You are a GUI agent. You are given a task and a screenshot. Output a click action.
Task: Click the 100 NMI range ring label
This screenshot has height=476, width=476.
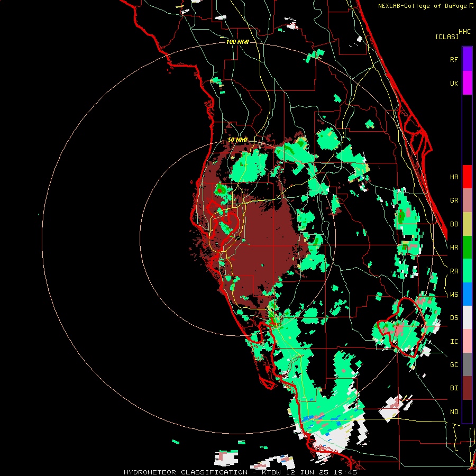237,42
